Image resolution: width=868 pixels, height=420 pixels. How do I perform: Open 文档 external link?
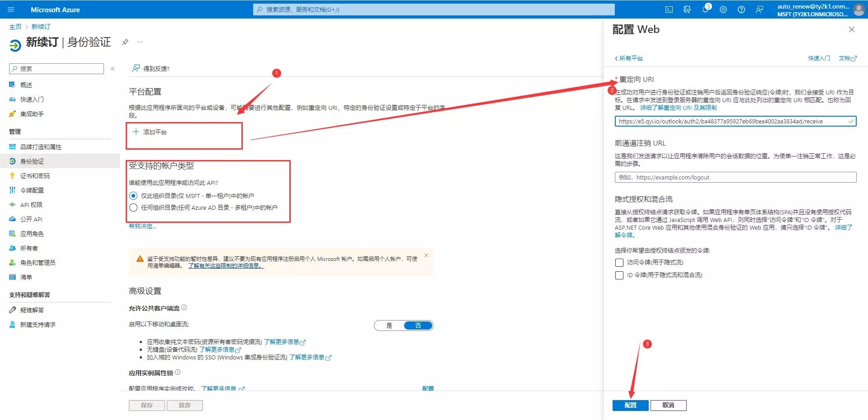(848, 58)
